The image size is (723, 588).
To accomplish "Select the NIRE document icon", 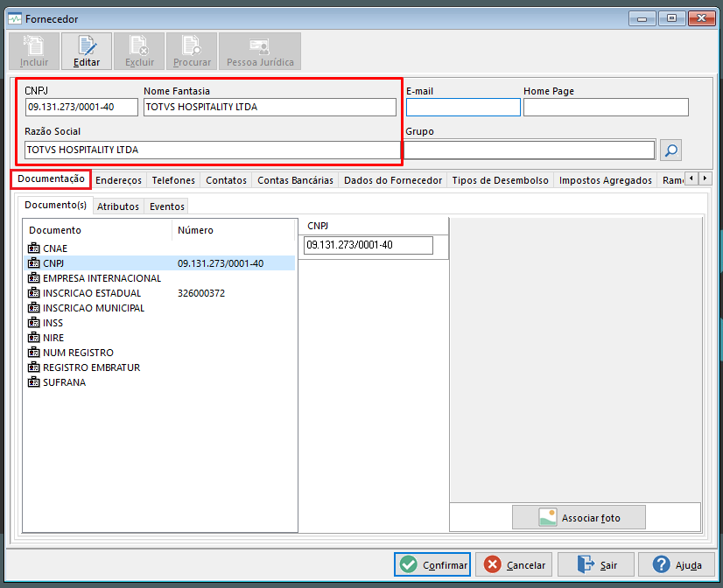I will click(x=33, y=338).
